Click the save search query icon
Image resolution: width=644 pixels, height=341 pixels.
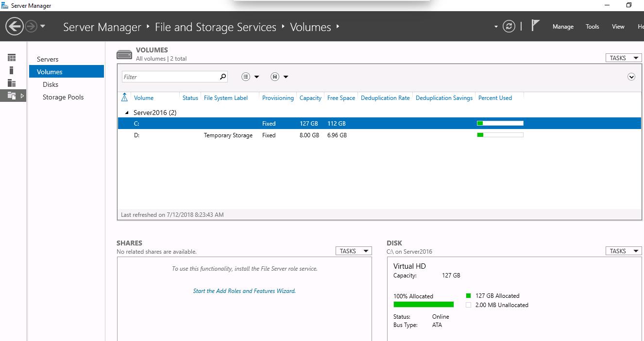click(275, 77)
